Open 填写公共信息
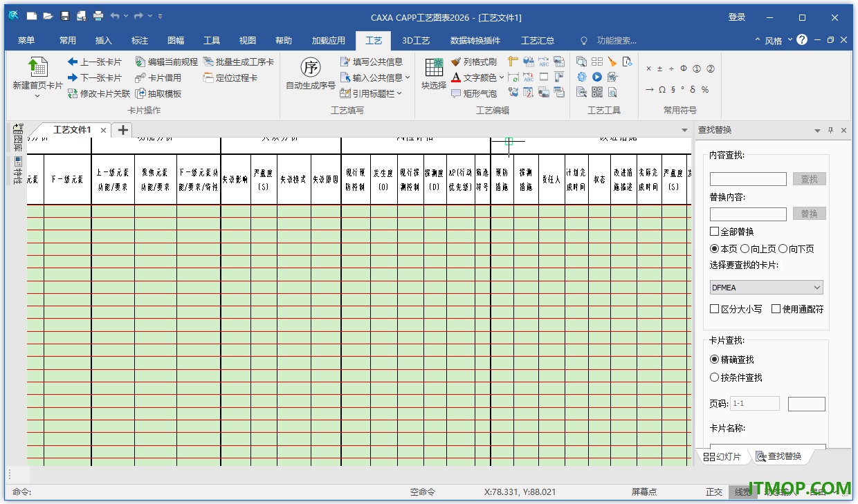 coord(372,62)
